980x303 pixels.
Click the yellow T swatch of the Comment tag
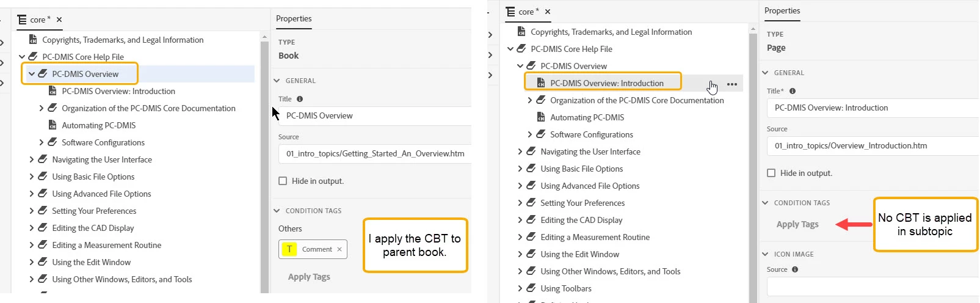(289, 249)
